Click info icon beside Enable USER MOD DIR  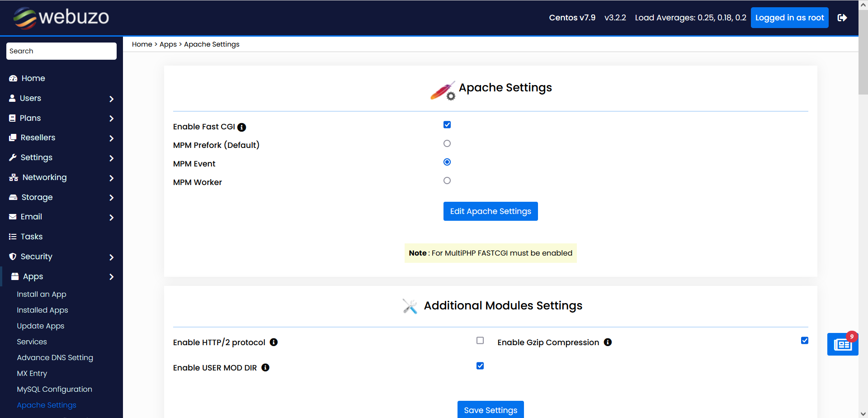click(265, 368)
